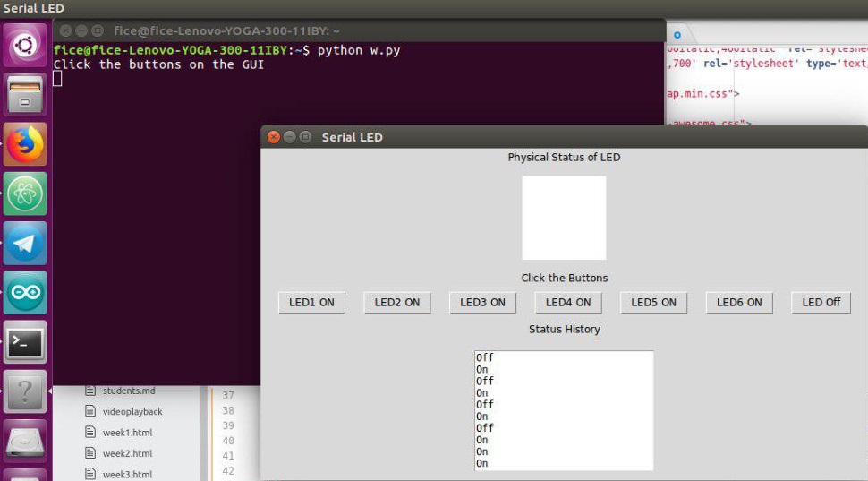
Task: Select line number 37 in editor gutter
Action: [x=228, y=396]
